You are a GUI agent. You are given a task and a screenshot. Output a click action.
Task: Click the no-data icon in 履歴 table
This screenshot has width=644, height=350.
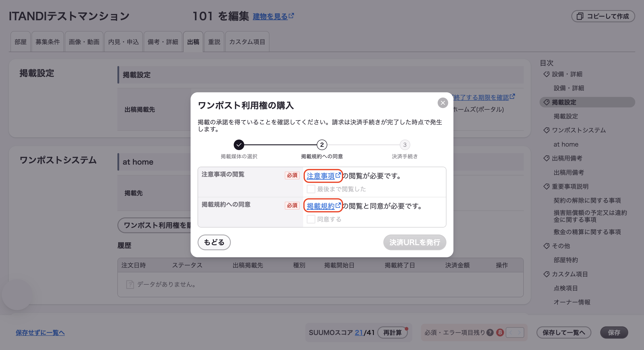[x=130, y=284]
